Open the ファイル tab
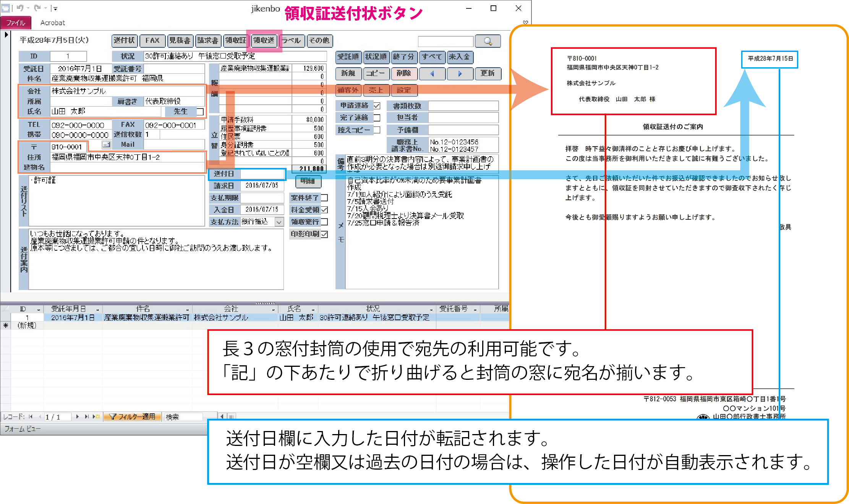This screenshot has height=504, width=849. pyautogui.click(x=16, y=23)
